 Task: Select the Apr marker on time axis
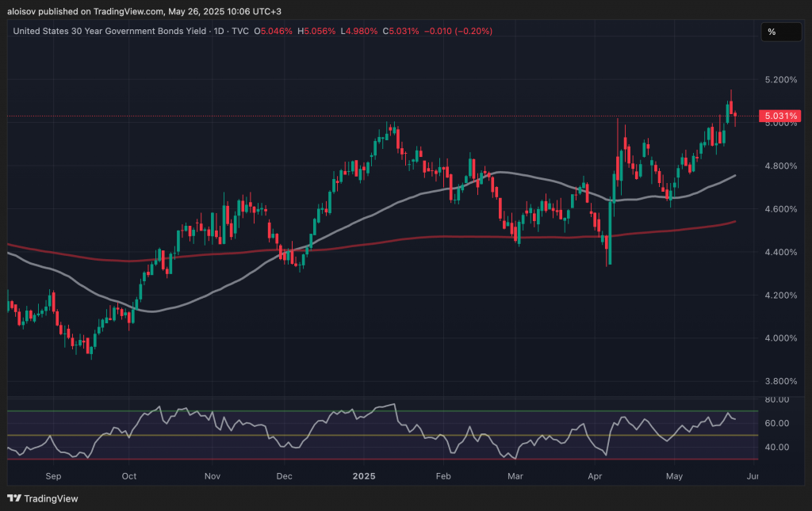[x=596, y=476]
